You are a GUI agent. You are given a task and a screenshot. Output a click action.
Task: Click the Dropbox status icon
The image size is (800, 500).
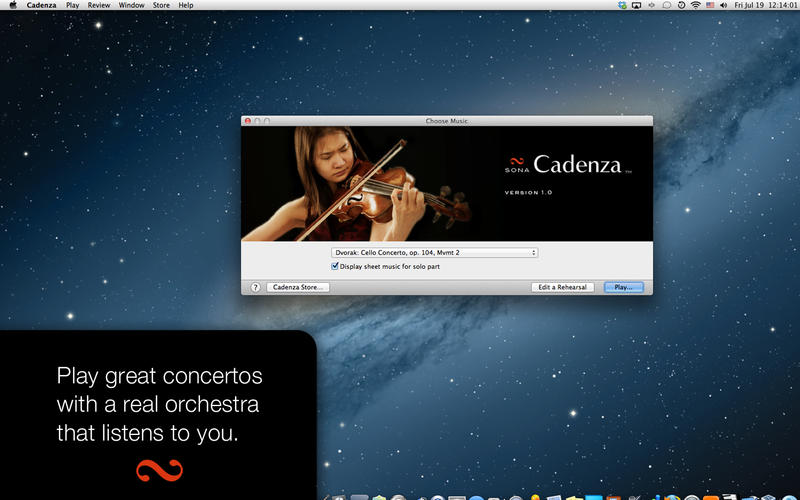click(622, 5)
